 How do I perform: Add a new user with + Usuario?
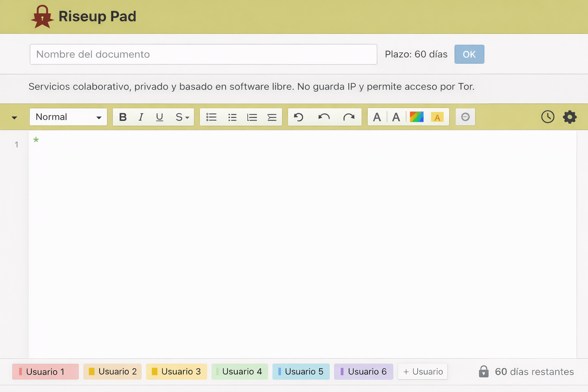[x=423, y=372]
